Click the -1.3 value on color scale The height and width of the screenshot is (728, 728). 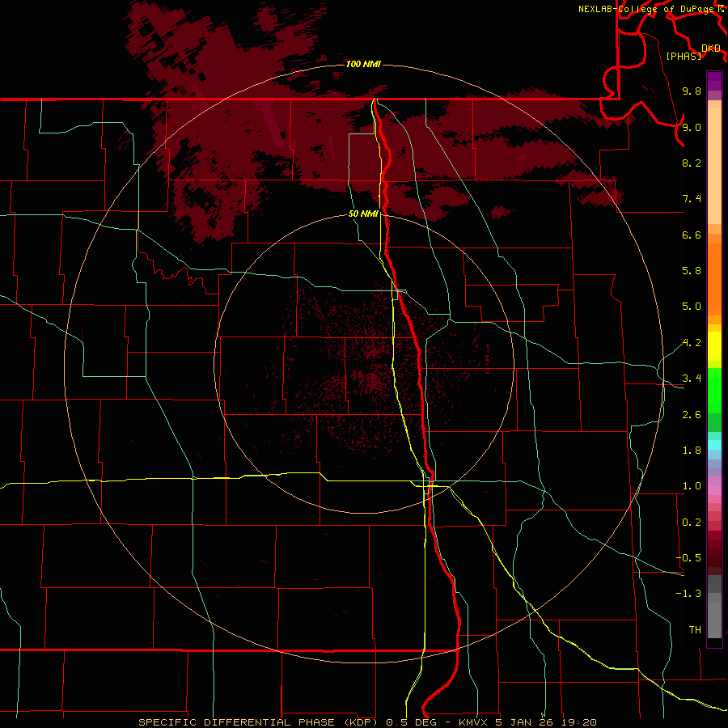688,594
